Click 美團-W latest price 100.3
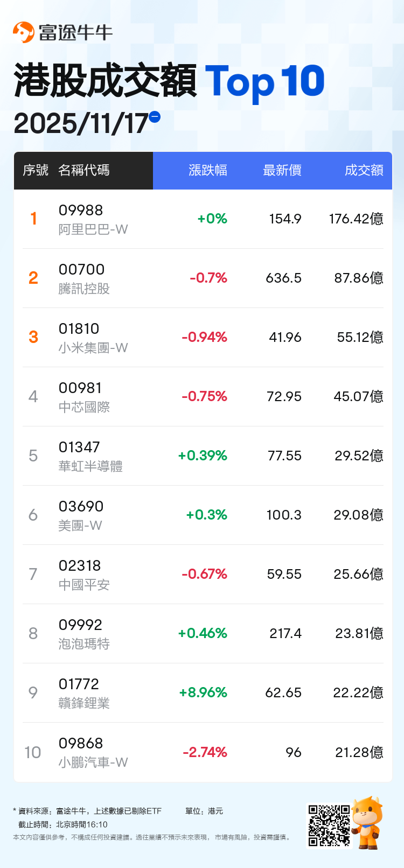Viewport: 404px width, 868px height. pyautogui.click(x=284, y=515)
